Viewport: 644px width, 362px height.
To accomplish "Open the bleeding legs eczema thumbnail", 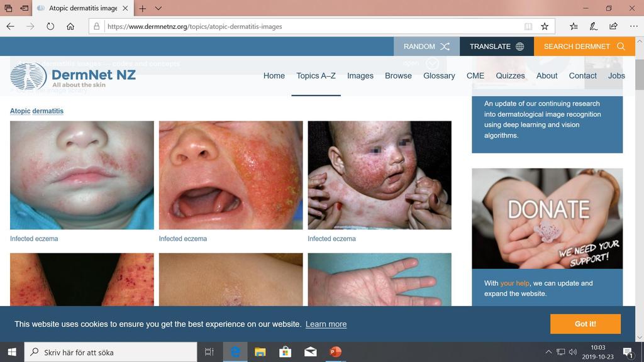I will 82,280.
